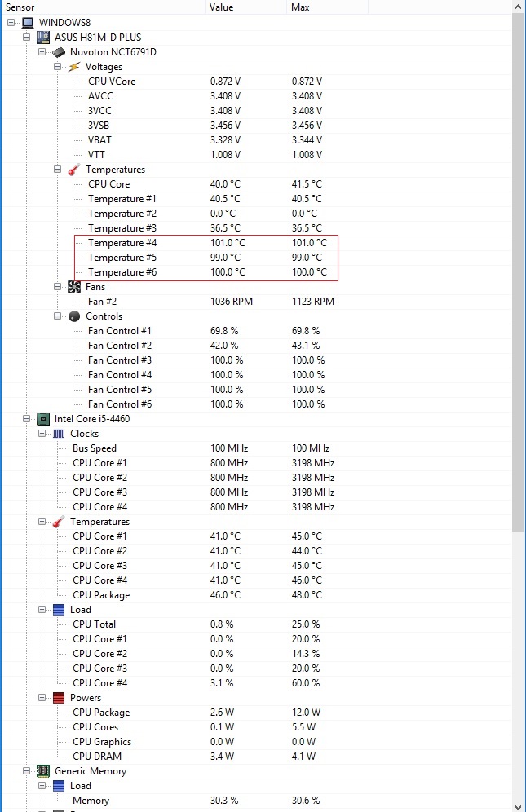
Task: Click the Powers icon
Action: [59, 698]
